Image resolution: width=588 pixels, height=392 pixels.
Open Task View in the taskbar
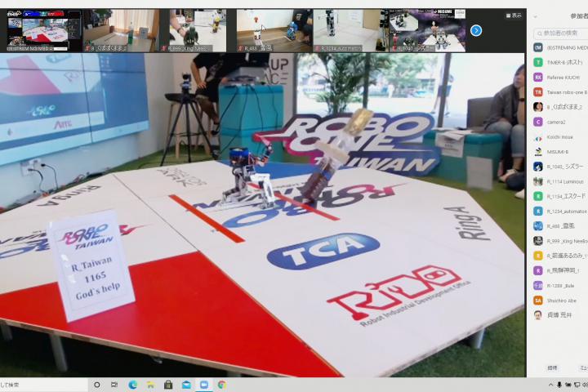(114, 385)
